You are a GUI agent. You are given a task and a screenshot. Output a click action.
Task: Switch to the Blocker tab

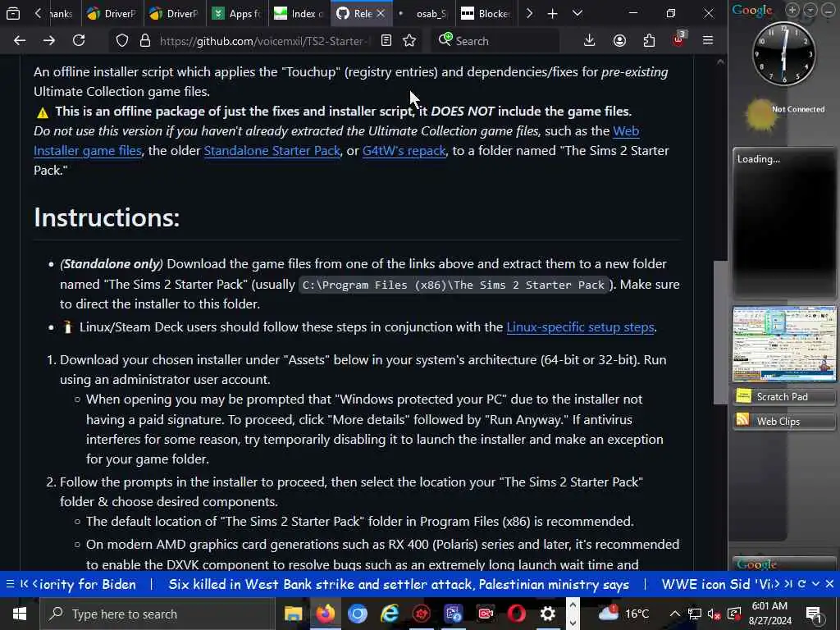(486, 14)
